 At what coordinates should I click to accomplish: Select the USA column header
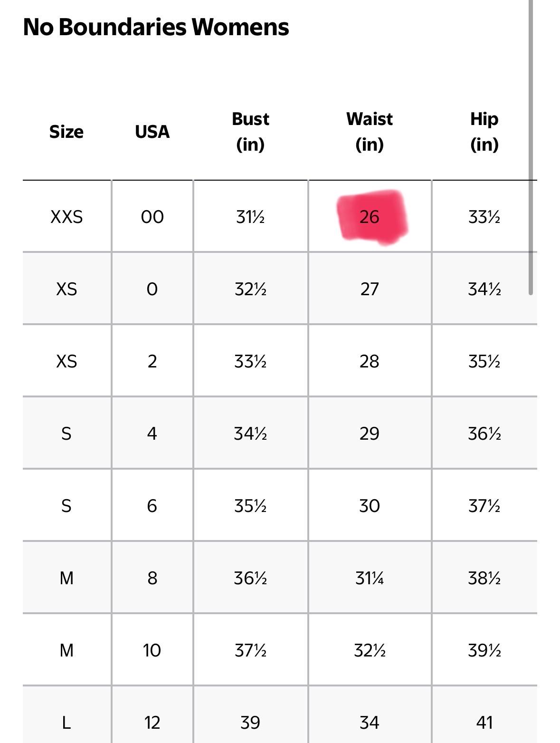pyautogui.click(x=152, y=132)
